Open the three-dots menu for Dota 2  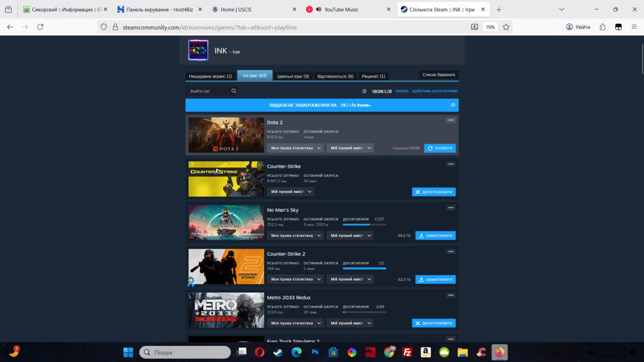pyautogui.click(x=451, y=120)
